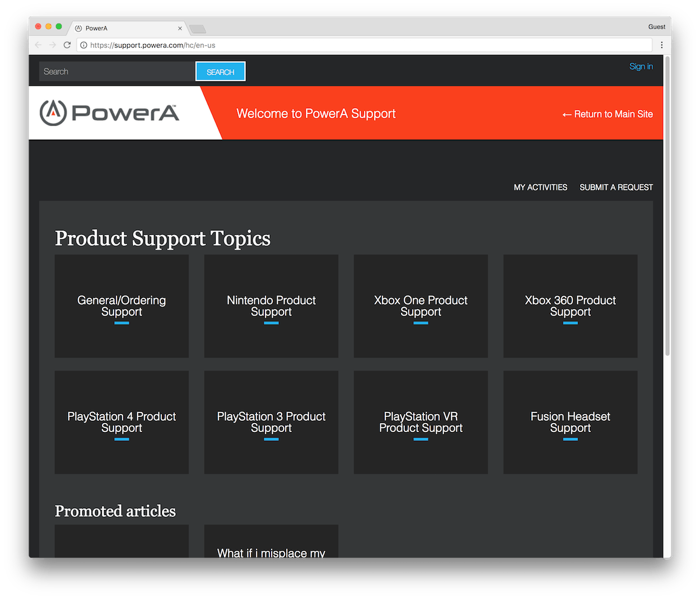700x599 pixels.
Task: Open PlayStation 4 Product Support topic
Action: pyautogui.click(x=122, y=422)
